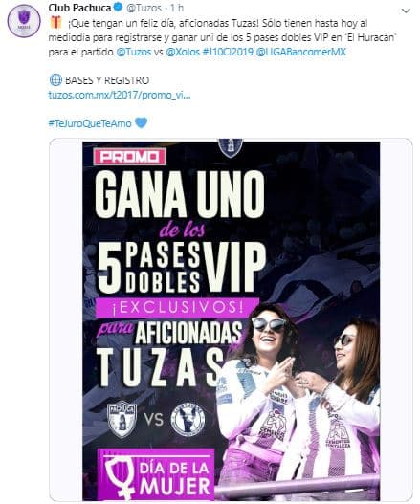Open the tuzos.com.mx promo registration link
420x504 pixels.
point(120,95)
